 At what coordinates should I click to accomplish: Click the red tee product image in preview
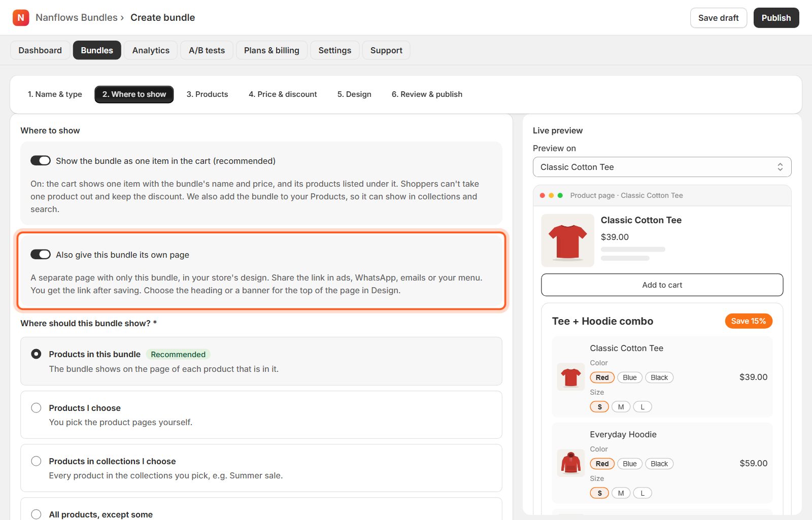pos(567,240)
